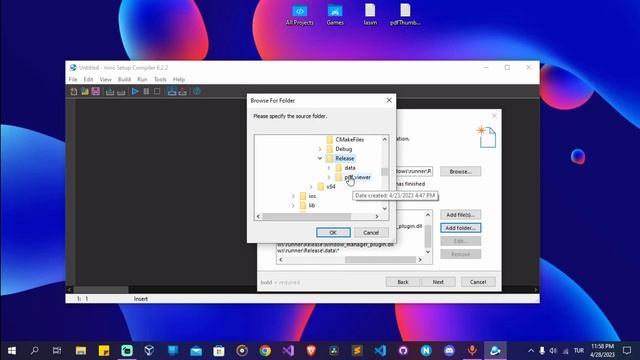Open the Windows Start menu

click(12, 351)
